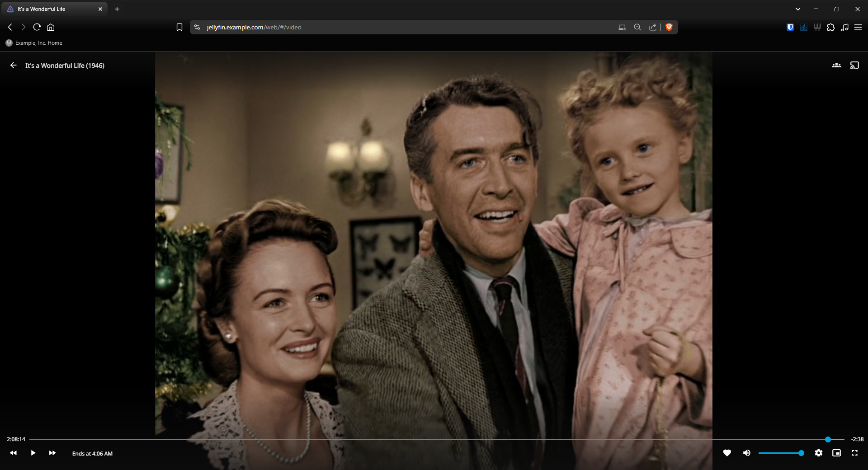Mute audio using the speaker icon
Screen dimensions: 868x470
coord(746,453)
